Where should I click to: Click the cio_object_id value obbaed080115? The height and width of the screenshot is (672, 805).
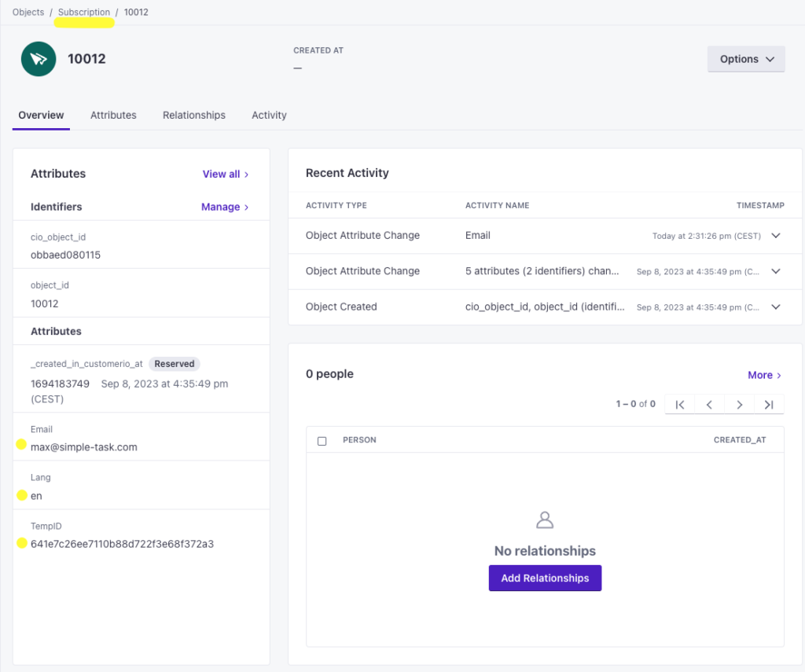[66, 255]
